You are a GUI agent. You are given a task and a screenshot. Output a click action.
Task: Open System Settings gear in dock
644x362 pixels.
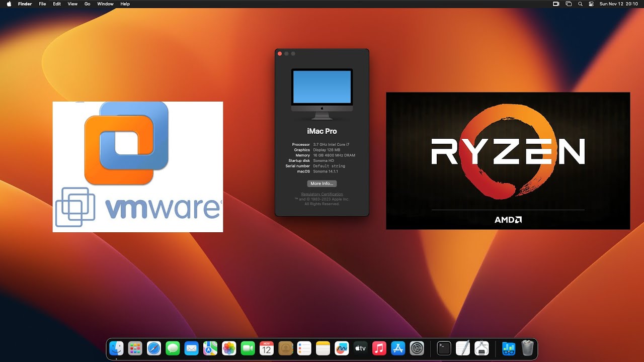(417, 348)
